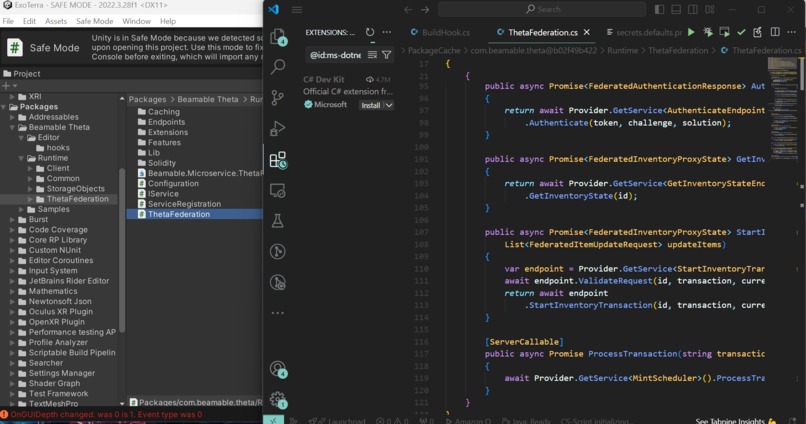The width and height of the screenshot is (806, 424).
Task: Close the ThetaFederation.cs tab
Action: [x=587, y=32]
